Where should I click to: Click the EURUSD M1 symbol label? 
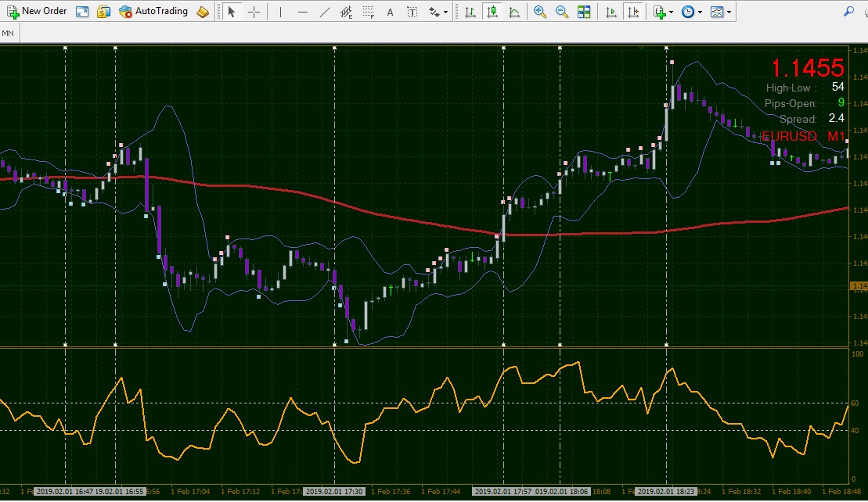803,136
